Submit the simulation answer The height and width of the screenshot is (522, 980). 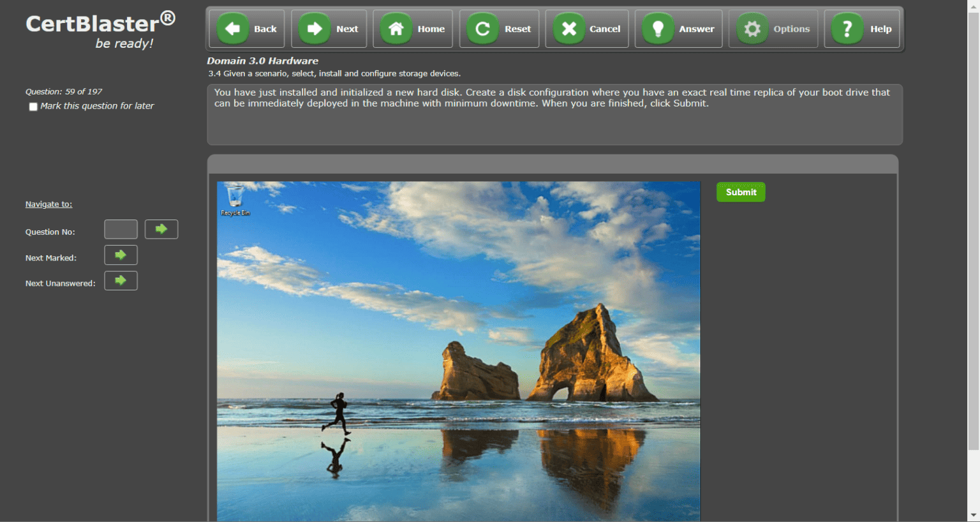pyautogui.click(x=741, y=192)
